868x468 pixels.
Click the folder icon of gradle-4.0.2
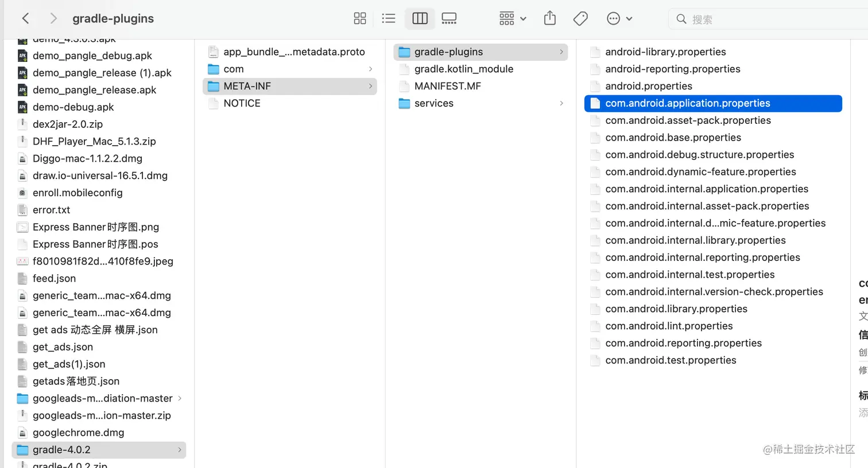pyautogui.click(x=22, y=450)
